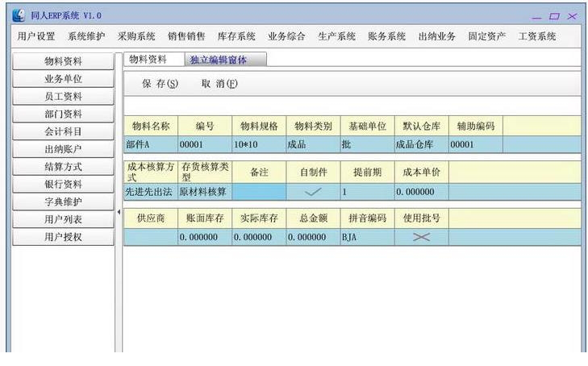Edit the 成本单价 field value
The height and width of the screenshot is (366, 588).
(422, 192)
